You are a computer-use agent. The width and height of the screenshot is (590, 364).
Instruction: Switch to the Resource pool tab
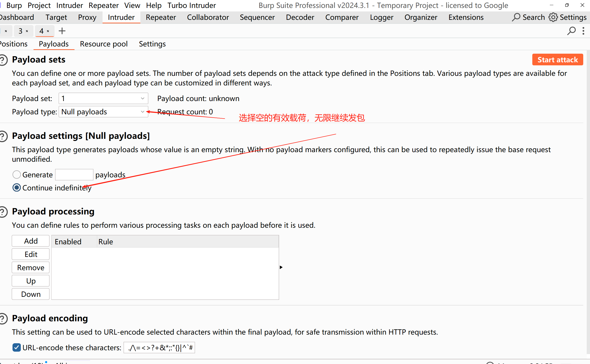(104, 44)
